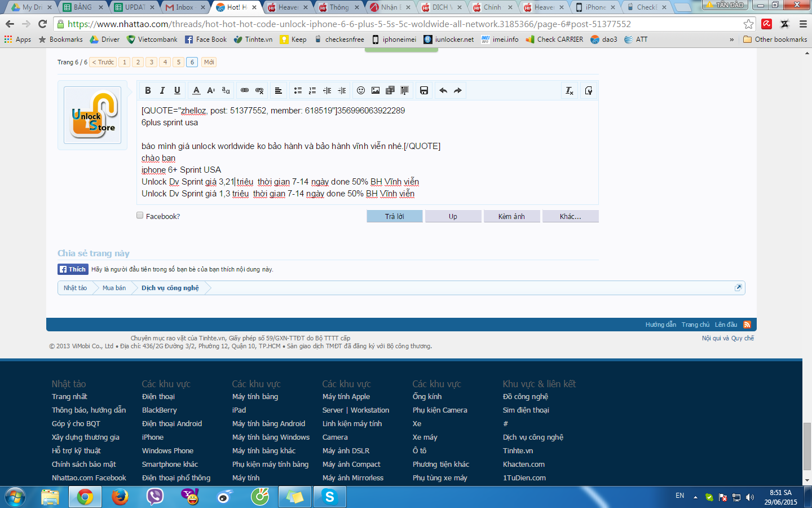Undo the last edit in the editor
The height and width of the screenshot is (508, 812).
(x=443, y=90)
